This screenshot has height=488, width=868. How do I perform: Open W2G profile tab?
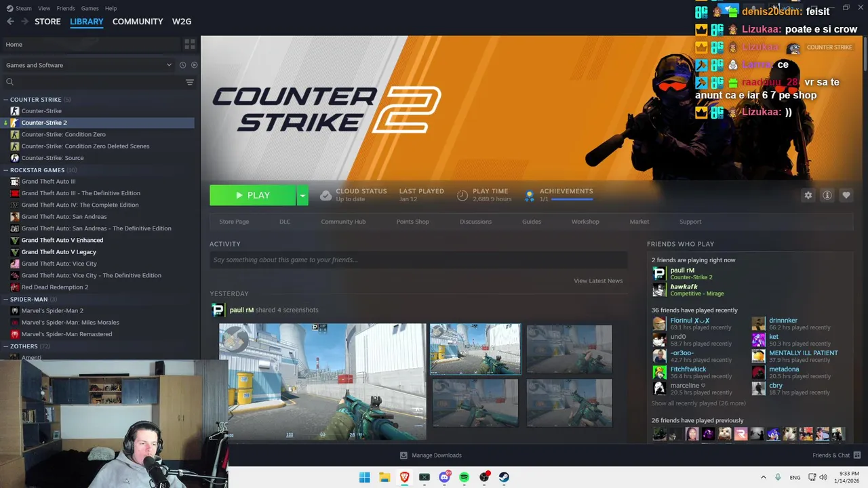click(182, 22)
